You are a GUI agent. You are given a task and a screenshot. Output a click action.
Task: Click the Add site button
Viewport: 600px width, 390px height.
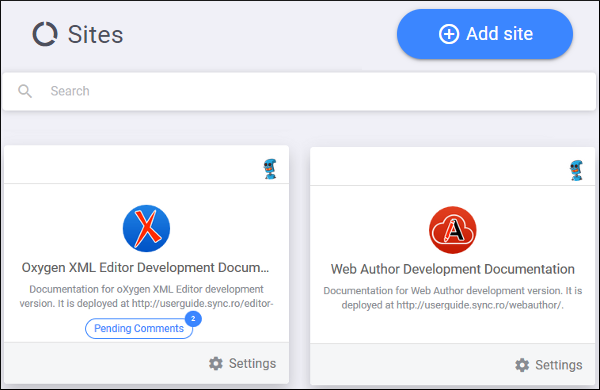tap(485, 34)
